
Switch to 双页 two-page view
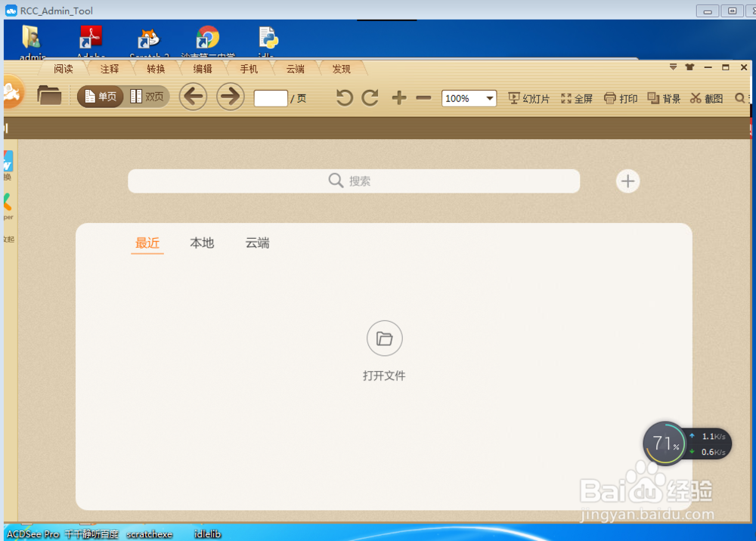click(x=147, y=97)
